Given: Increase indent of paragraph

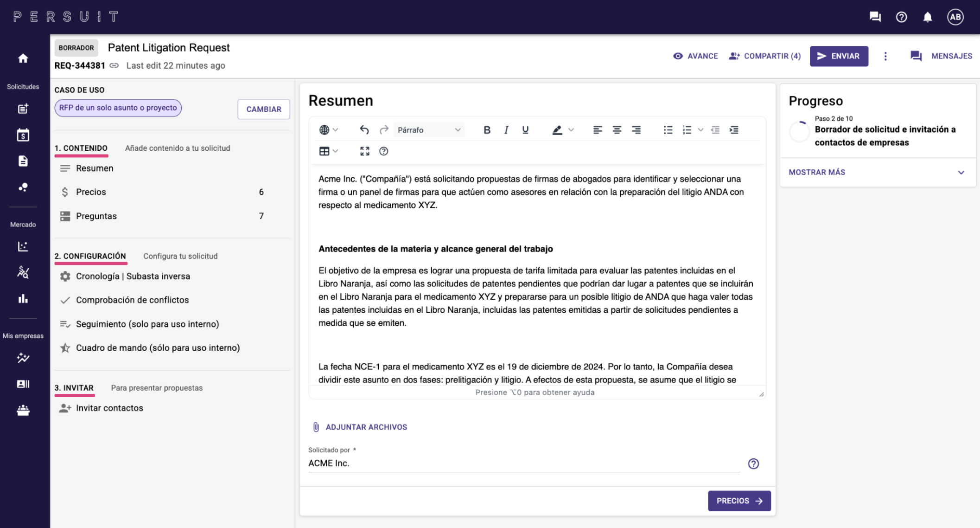Looking at the screenshot, I should pos(734,130).
